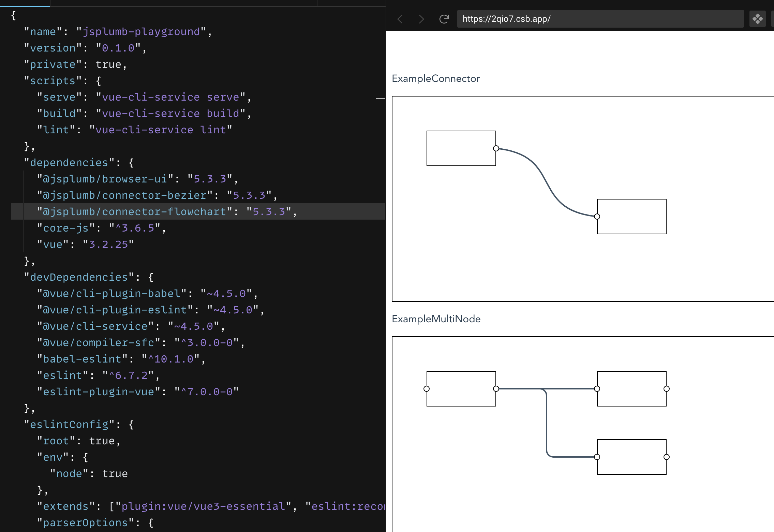Click the ExampleConnector heading text
This screenshot has height=532, width=774.
click(x=436, y=78)
